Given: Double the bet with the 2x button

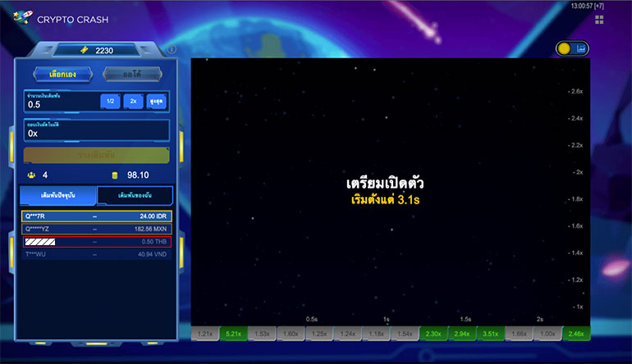Looking at the screenshot, I should pos(134,101).
